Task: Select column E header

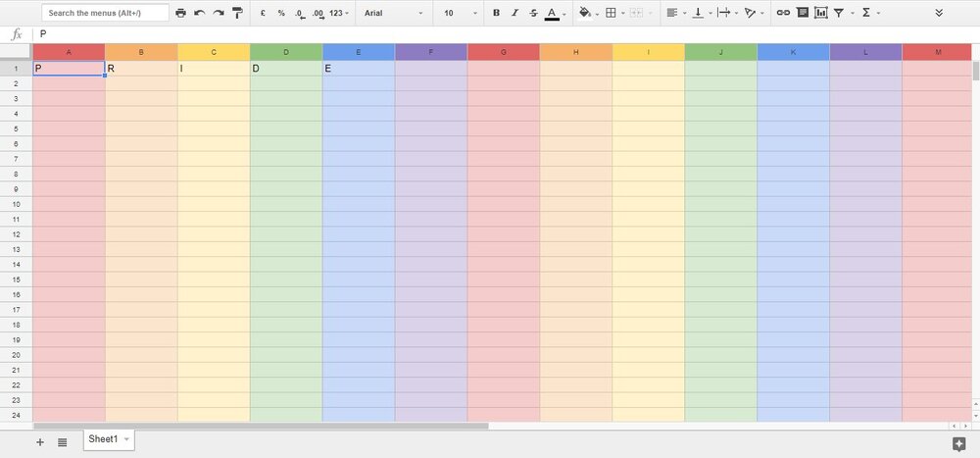Action: 359,52
